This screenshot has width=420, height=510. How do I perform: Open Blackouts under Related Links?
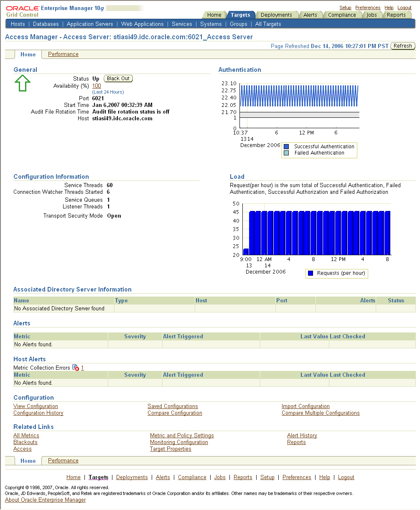click(25, 442)
